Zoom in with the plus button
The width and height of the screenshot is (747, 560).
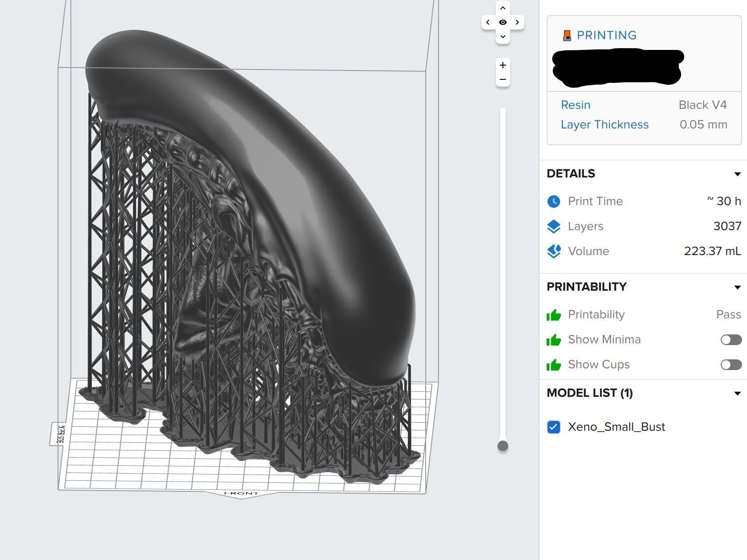pos(503,65)
